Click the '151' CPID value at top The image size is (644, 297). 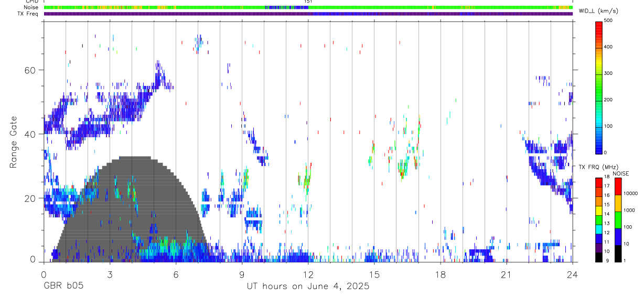click(308, 2)
